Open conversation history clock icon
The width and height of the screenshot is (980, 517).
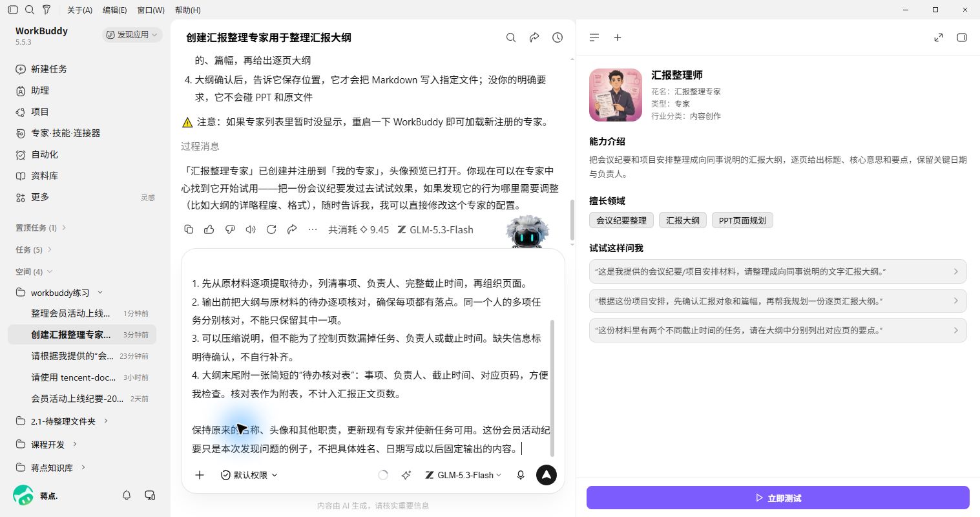[558, 37]
